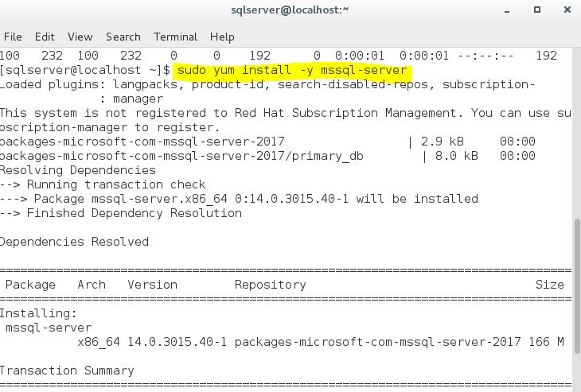Click the Dependencies Resolved line

coord(74,242)
